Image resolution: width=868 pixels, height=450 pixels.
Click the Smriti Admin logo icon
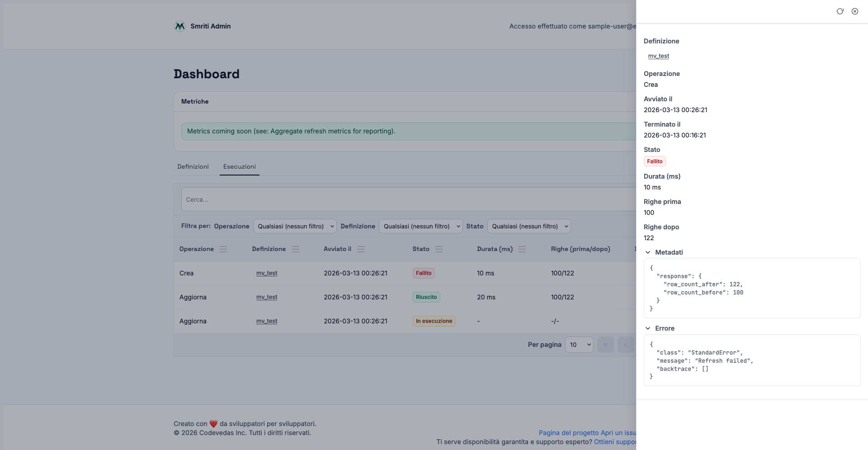pos(180,26)
